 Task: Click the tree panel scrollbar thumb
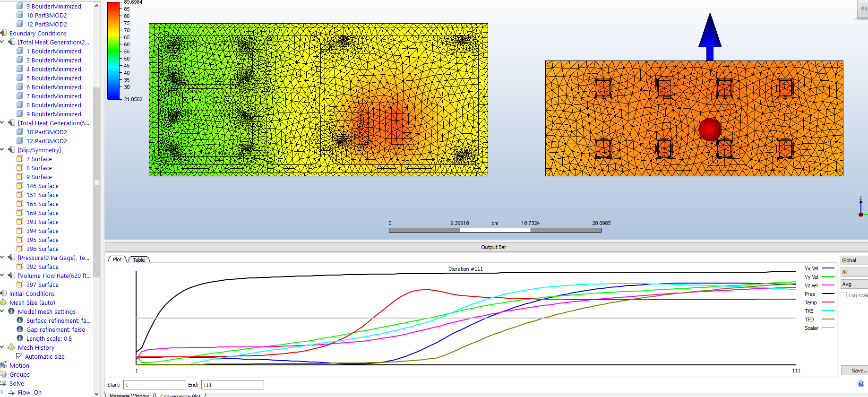pyautogui.click(x=96, y=182)
